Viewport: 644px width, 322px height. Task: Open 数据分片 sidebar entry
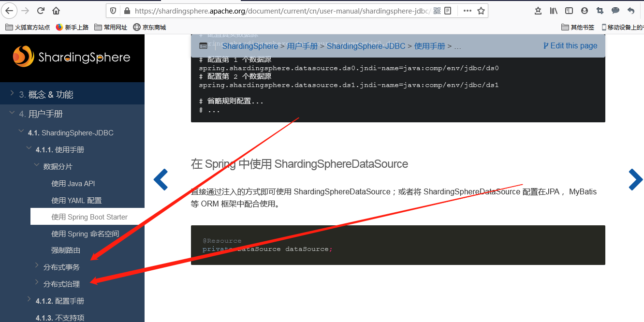tap(58, 167)
